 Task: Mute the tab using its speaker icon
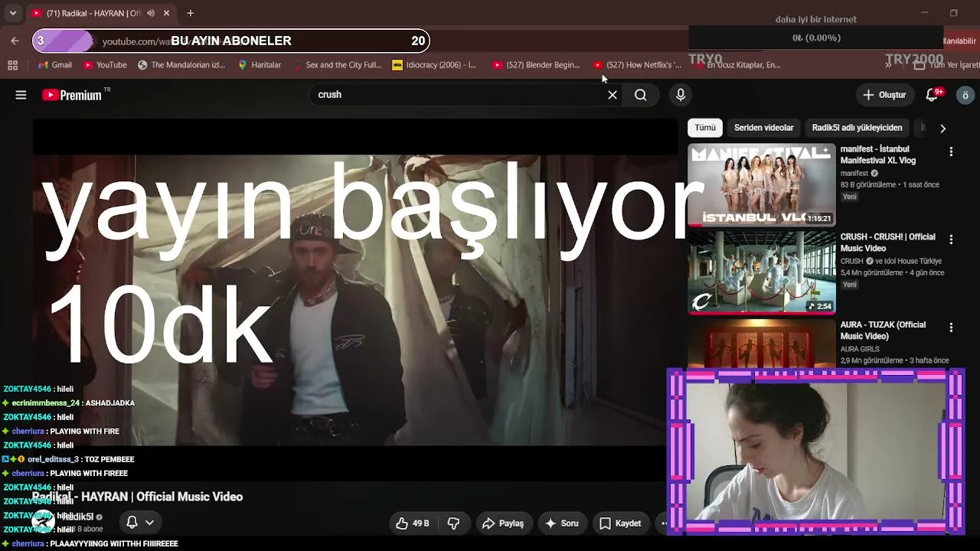150,13
